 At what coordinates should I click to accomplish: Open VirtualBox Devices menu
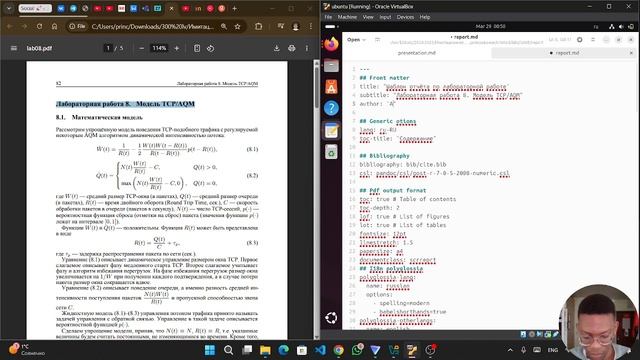pyautogui.click(x=405, y=17)
